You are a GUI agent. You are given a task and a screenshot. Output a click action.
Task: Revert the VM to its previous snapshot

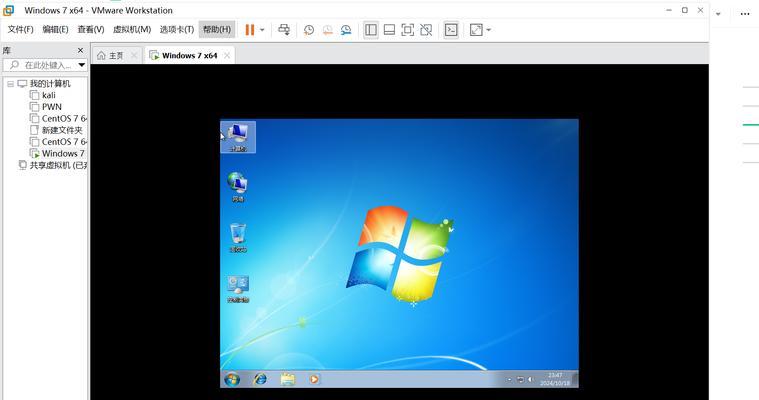(x=328, y=30)
